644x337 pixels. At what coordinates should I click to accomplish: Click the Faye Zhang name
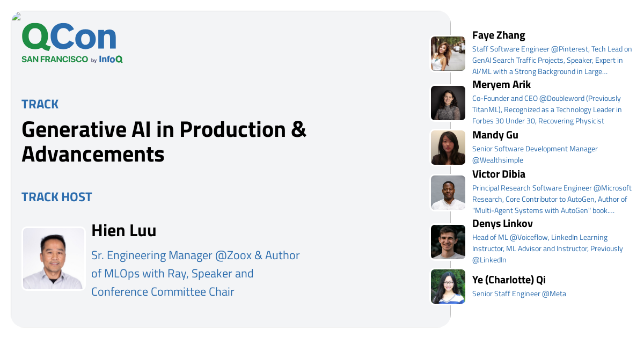click(x=499, y=35)
